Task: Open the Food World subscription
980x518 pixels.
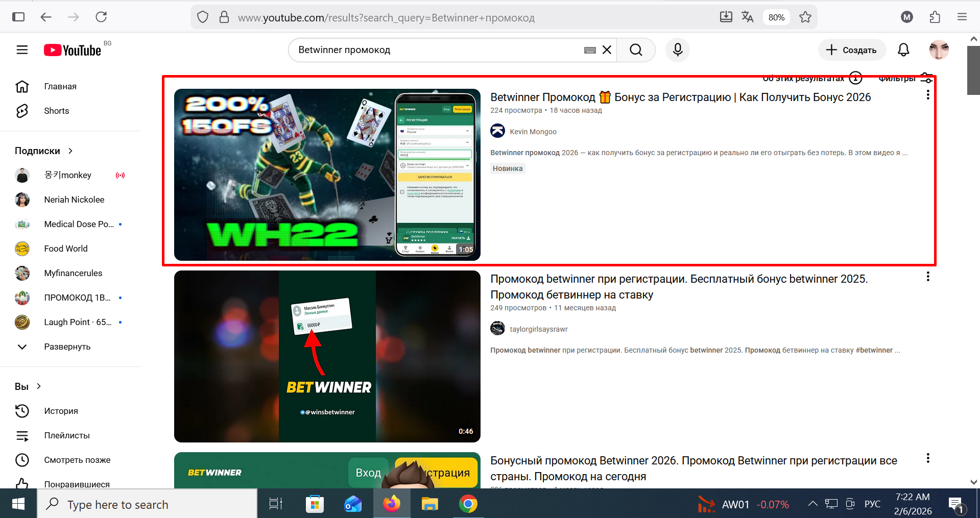Action: click(x=66, y=249)
